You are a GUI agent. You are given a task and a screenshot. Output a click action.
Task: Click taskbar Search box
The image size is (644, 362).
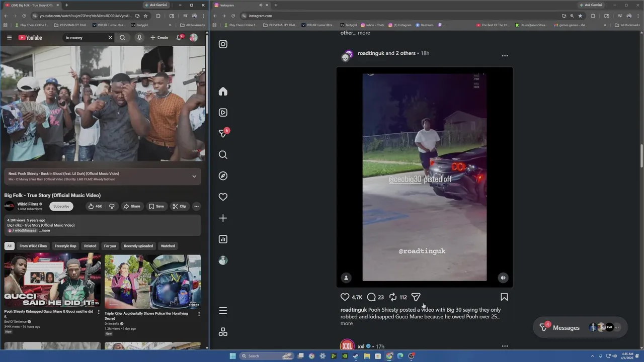266,356
